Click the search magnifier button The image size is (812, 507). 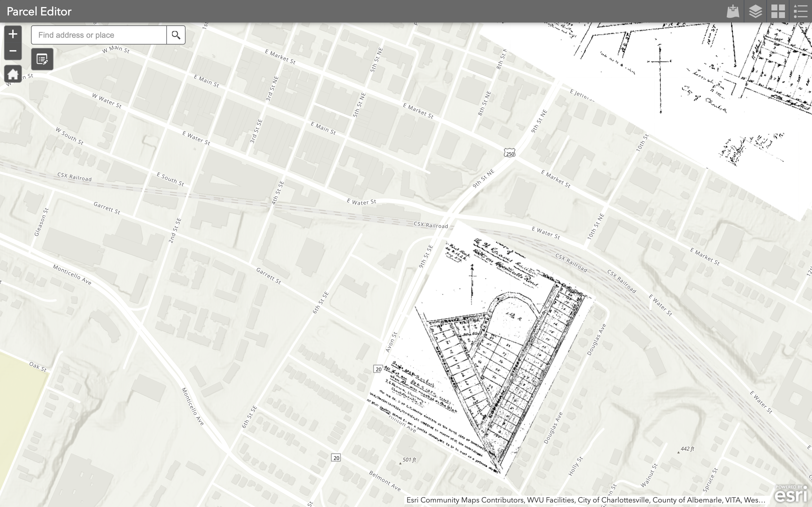tap(176, 35)
